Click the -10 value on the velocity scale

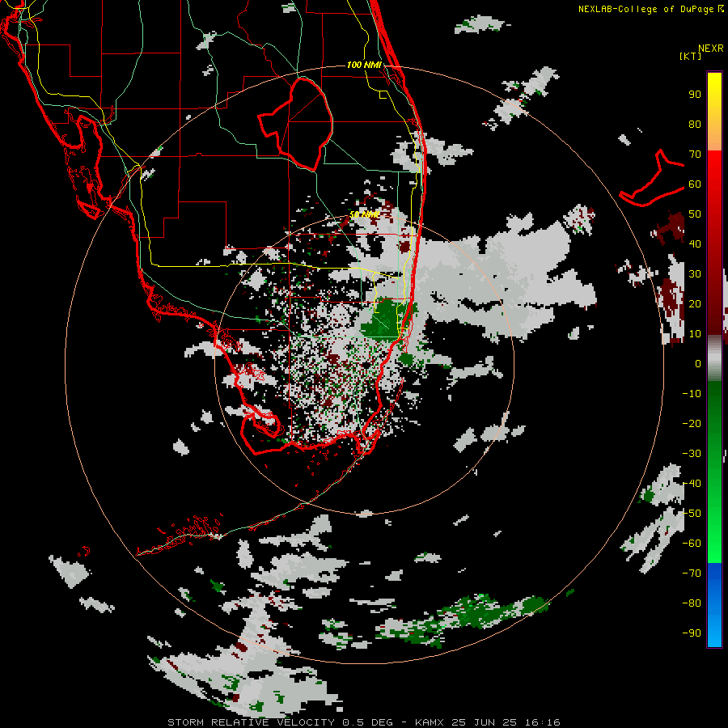point(692,394)
